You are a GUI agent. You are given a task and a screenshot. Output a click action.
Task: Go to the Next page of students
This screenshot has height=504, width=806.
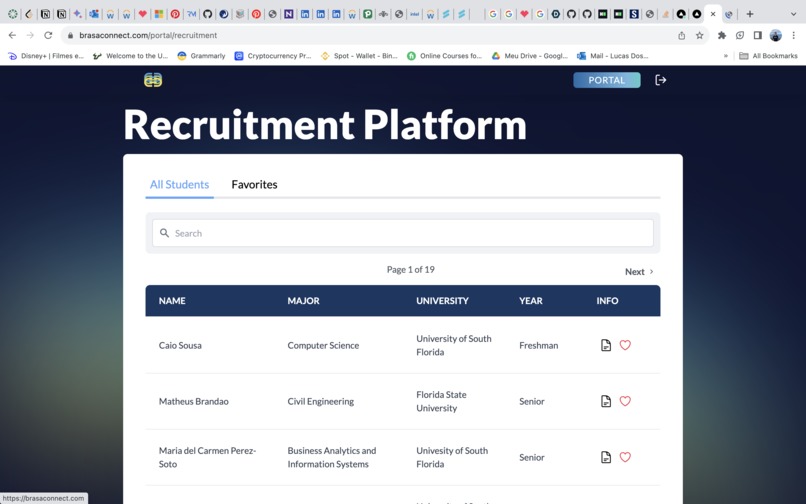(x=639, y=272)
